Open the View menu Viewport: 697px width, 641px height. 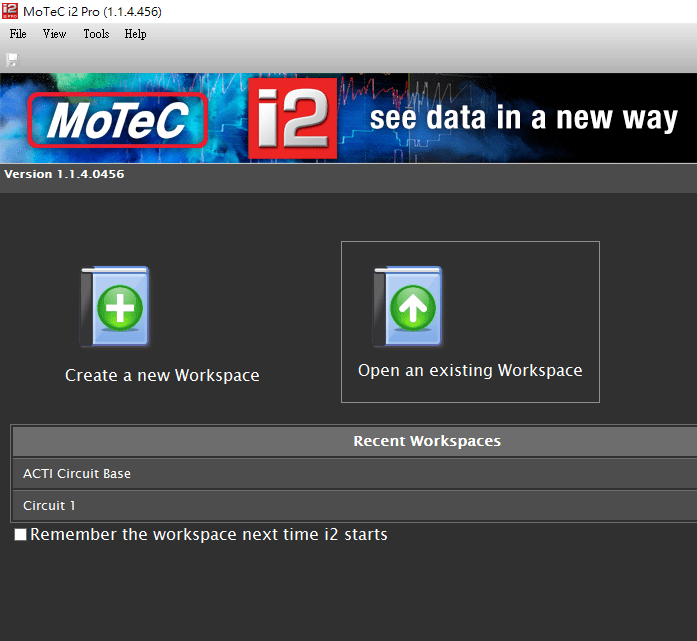tap(54, 34)
